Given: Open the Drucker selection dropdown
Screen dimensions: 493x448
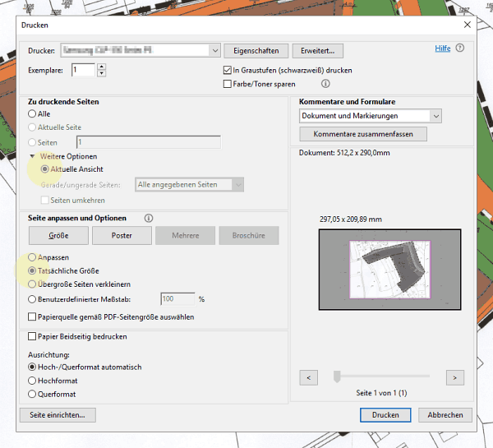Looking at the screenshot, I should click(214, 50).
